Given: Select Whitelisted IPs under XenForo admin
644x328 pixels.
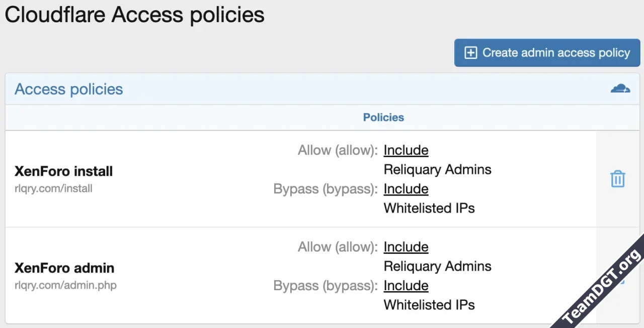Looking at the screenshot, I should point(429,305).
